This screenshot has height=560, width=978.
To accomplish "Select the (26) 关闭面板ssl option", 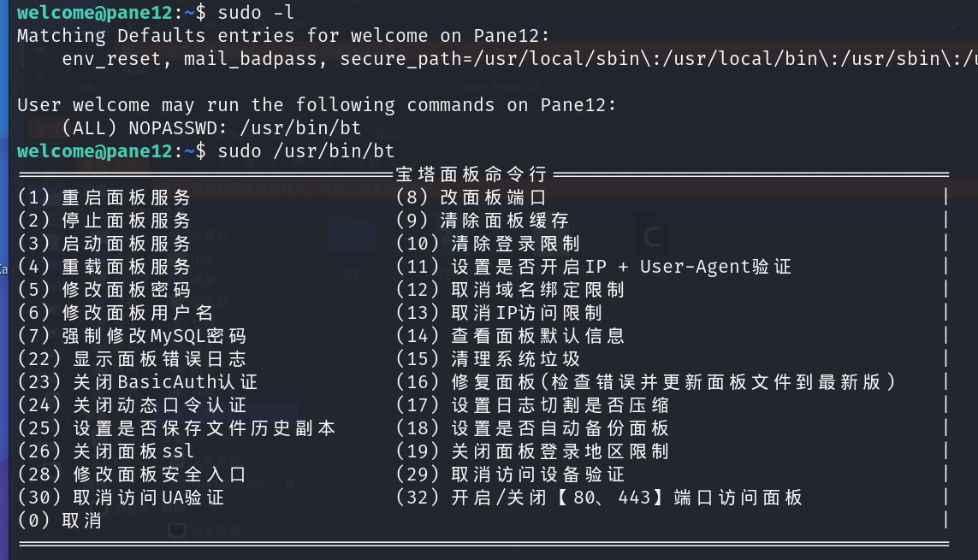I will tap(105, 451).
